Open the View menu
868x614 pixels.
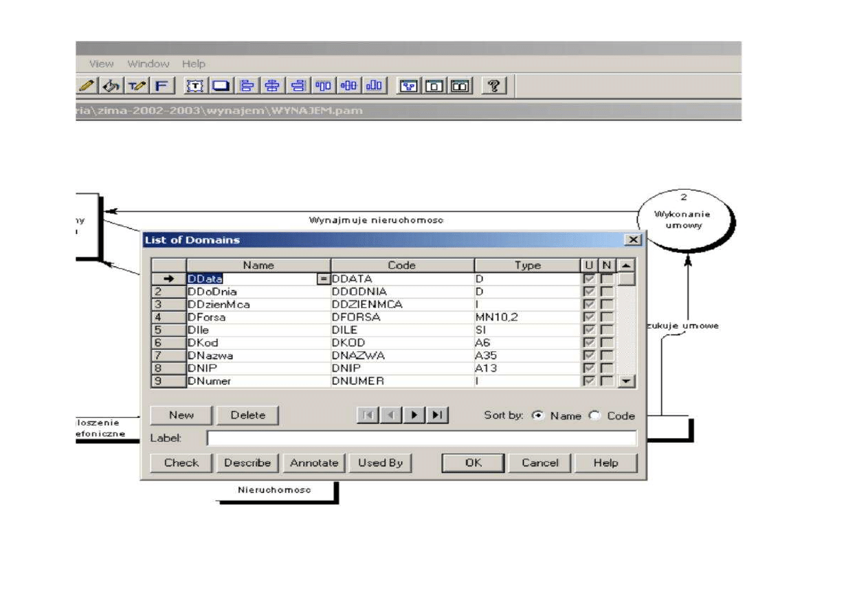pos(101,63)
